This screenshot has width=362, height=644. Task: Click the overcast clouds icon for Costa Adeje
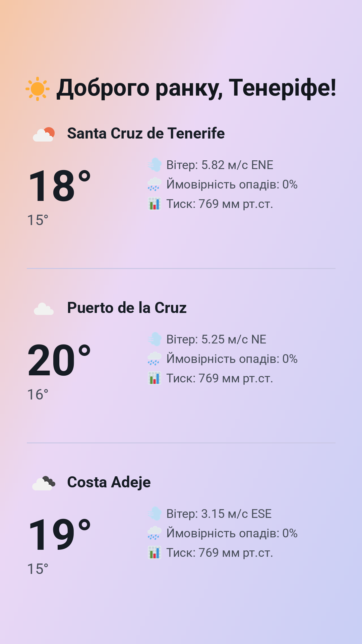44,483
